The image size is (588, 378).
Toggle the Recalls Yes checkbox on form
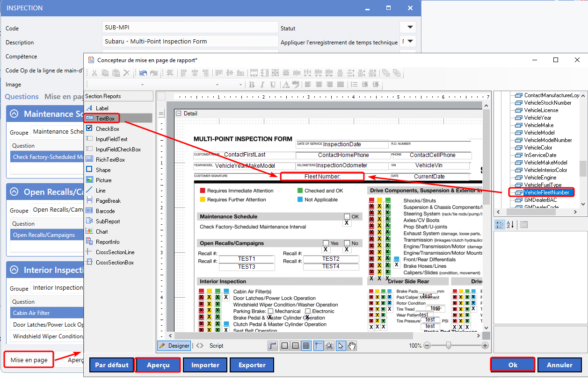tap(326, 243)
